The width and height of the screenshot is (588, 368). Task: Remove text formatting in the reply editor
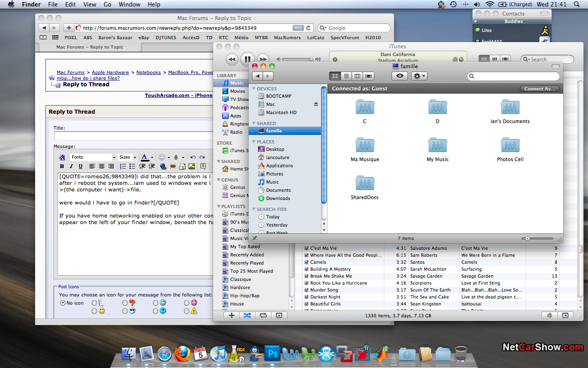62,157
